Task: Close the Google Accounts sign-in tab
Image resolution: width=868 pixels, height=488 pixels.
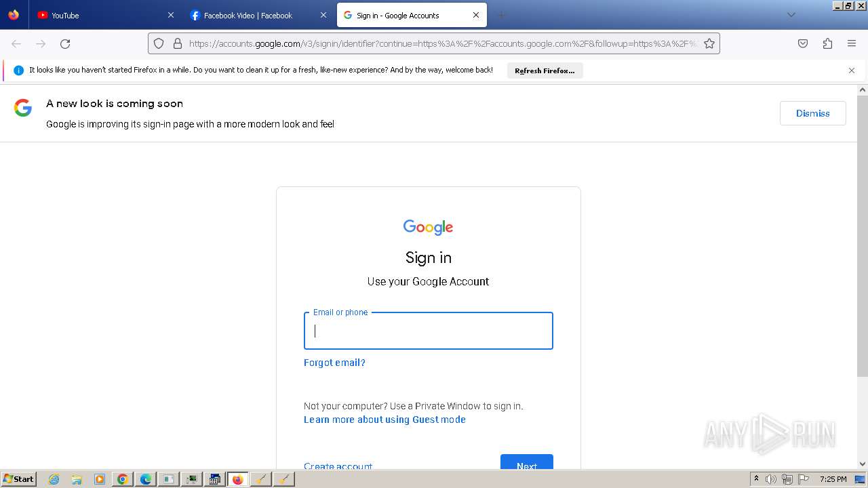Action: click(476, 15)
